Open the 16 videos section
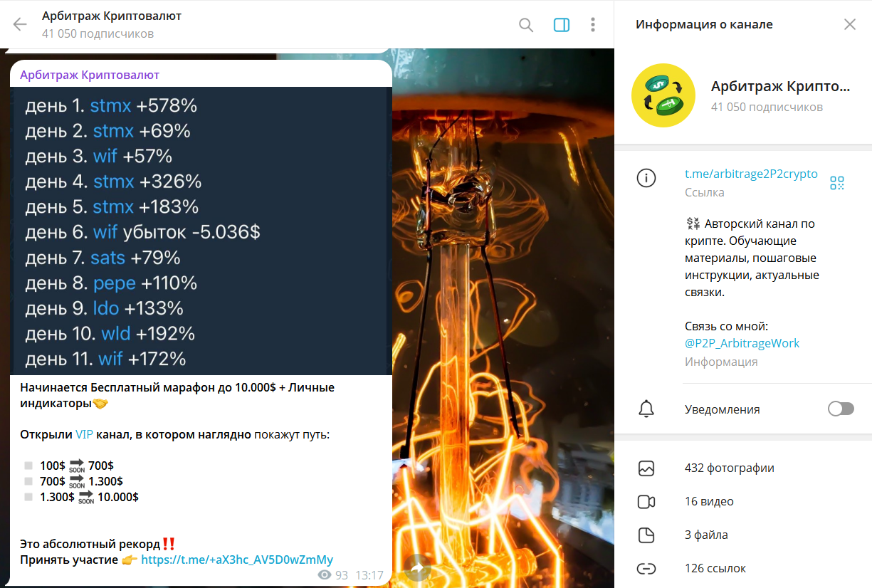Screen dimensions: 872x588 (743, 501)
